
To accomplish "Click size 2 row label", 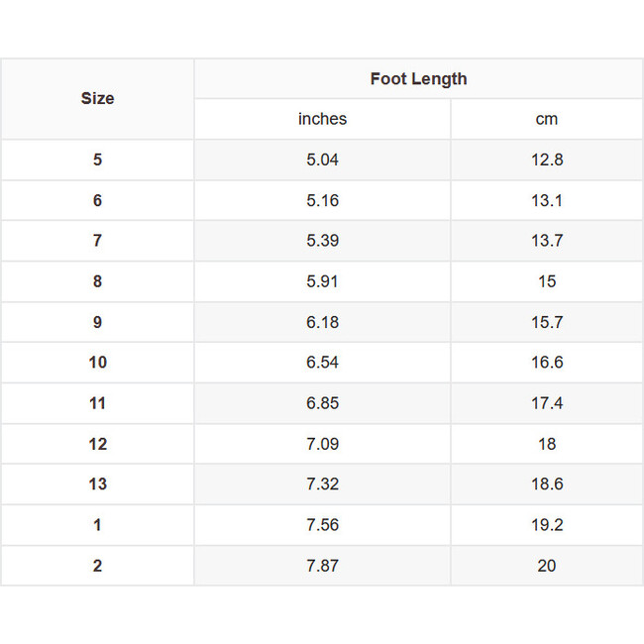I will click(x=97, y=566).
